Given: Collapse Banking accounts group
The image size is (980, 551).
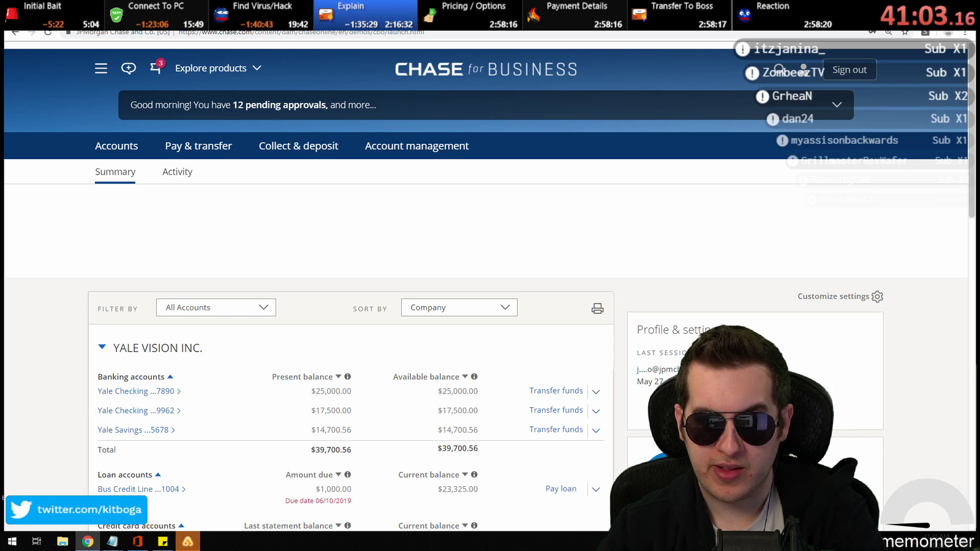Looking at the screenshot, I should (170, 377).
